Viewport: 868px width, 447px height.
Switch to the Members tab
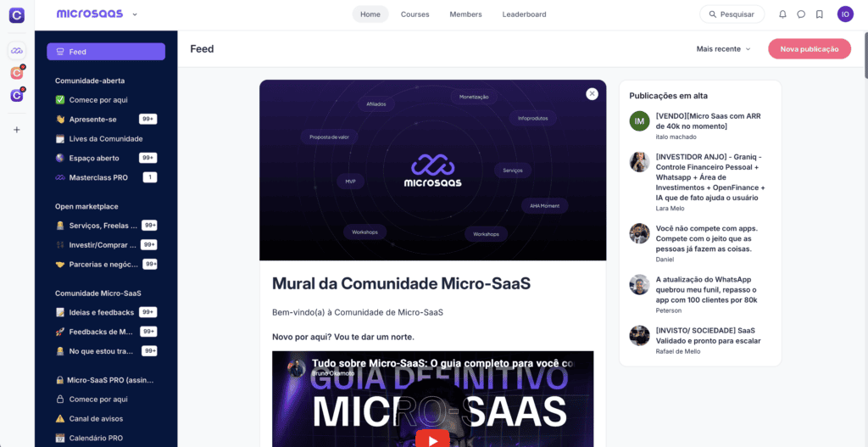click(x=465, y=14)
